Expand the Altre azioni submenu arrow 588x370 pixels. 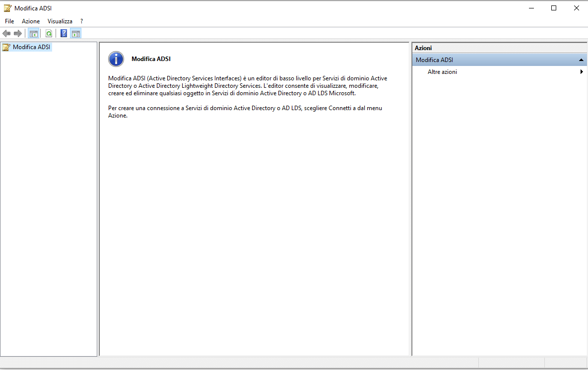pos(582,71)
